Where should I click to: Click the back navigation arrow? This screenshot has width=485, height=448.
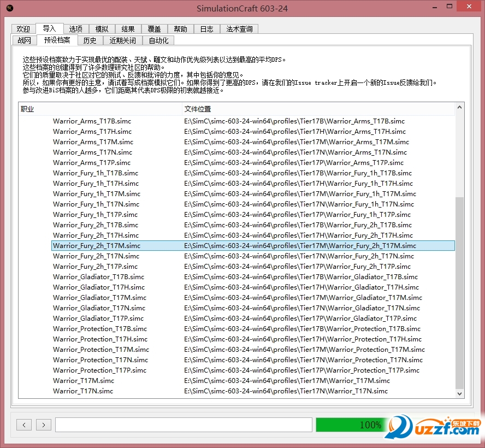(23, 425)
